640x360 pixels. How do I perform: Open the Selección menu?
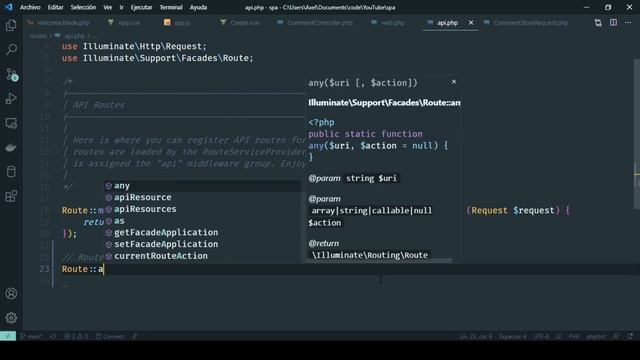[83, 7]
